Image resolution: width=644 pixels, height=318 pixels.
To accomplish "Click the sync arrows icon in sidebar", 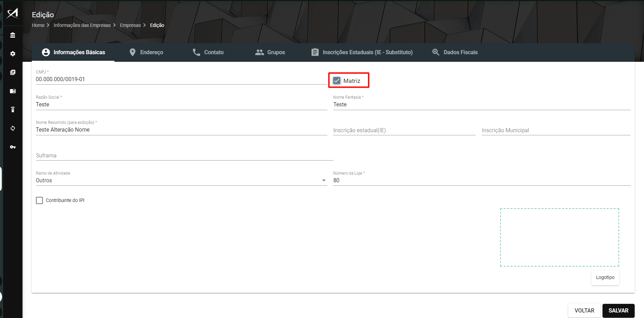I will (x=13, y=128).
